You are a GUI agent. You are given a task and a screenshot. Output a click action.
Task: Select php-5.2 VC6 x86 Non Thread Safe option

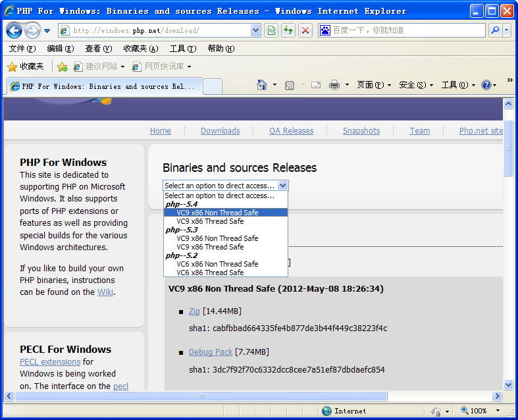tap(226, 264)
